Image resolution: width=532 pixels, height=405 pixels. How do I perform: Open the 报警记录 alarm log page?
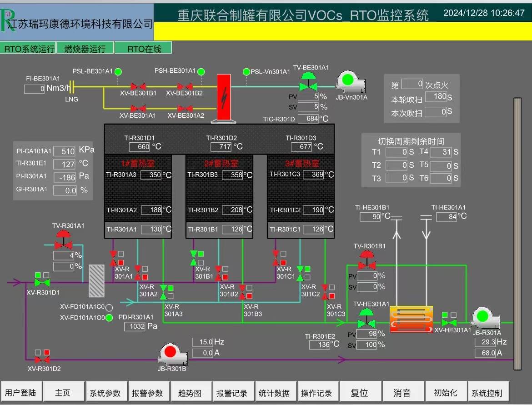[232, 393]
